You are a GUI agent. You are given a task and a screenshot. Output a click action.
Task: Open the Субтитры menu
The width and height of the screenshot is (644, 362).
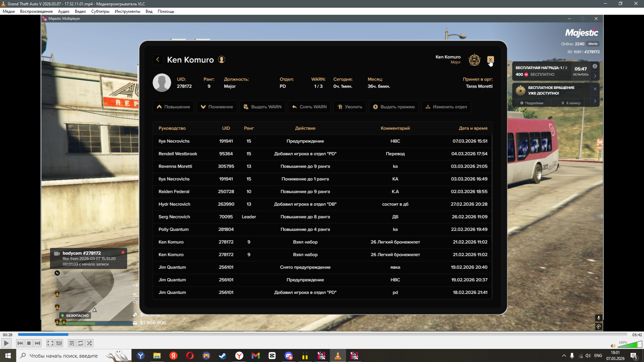(x=100, y=11)
